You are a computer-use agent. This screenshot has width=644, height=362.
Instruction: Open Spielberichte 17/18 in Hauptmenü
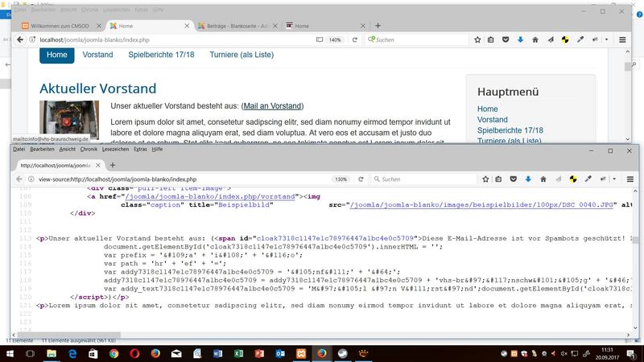(x=510, y=130)
